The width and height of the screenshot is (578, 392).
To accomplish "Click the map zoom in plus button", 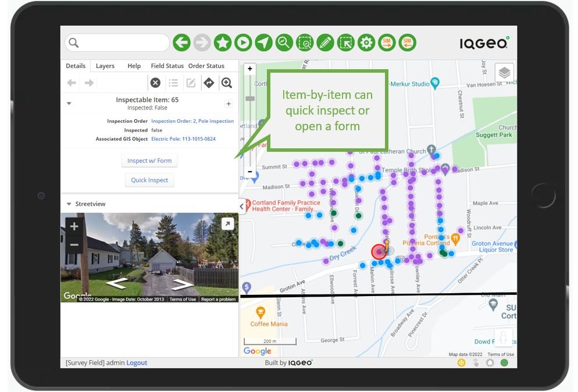I will tap(250, 69).
